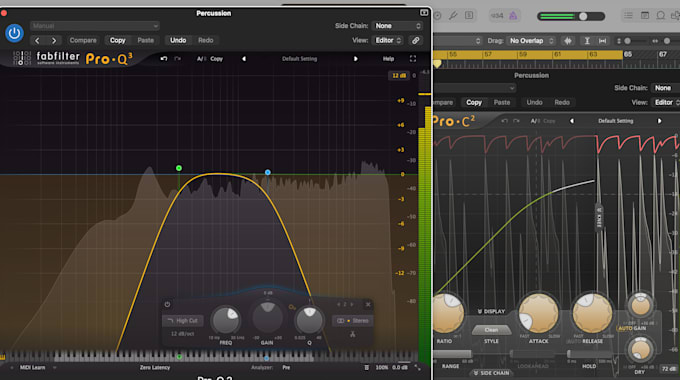
Task: Open the loop browser icon in Logic toolbar
Action: (660, 16)
